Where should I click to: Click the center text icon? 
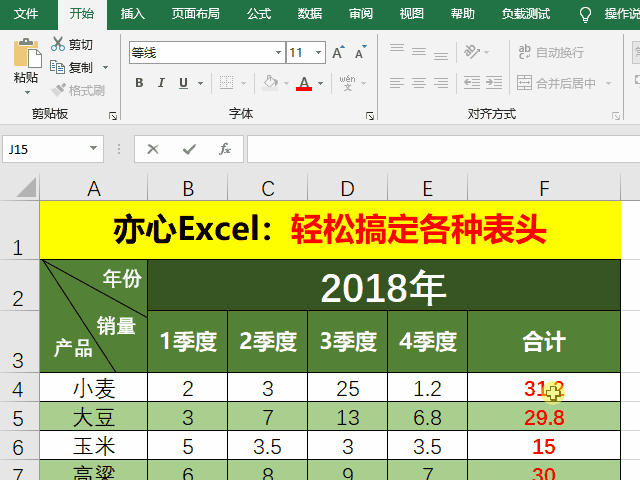tap(419, 83)
